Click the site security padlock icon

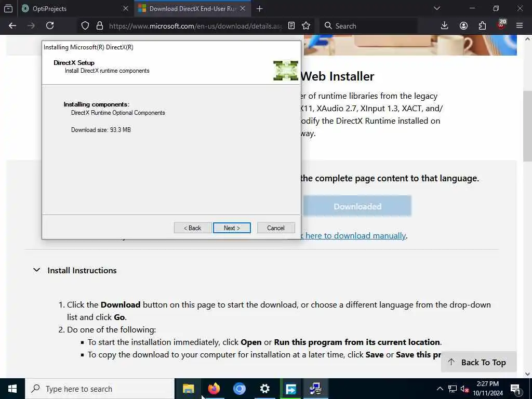[x=99, y=26]
